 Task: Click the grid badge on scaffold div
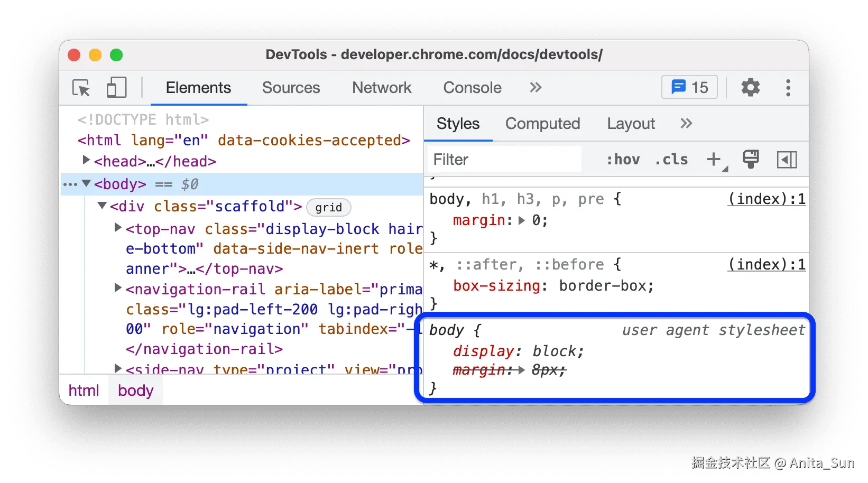[x=329, y=207]
